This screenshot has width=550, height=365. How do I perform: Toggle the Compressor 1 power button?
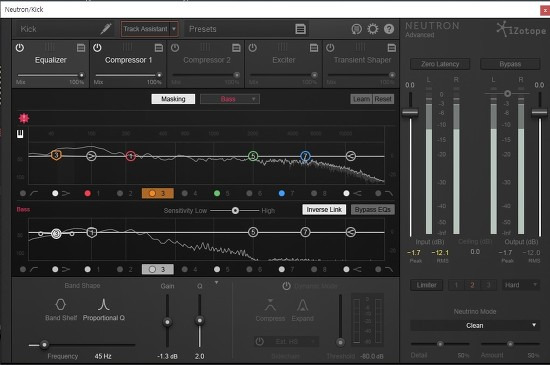coord(98,48)
